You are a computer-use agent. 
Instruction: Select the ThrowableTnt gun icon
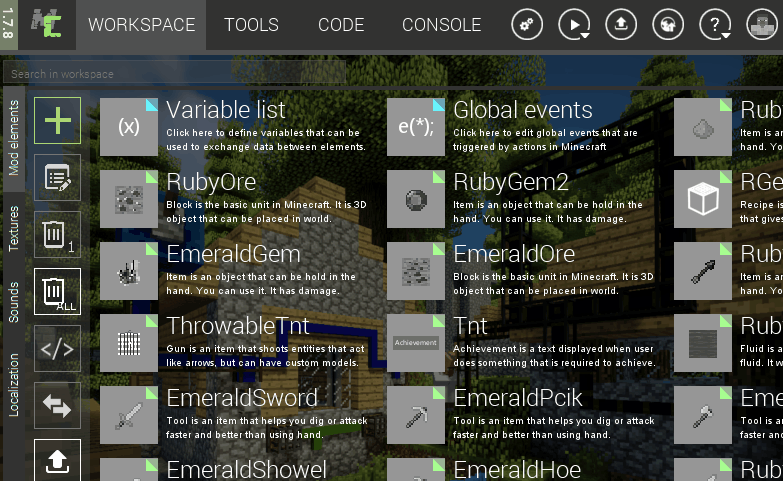(129, 343)
